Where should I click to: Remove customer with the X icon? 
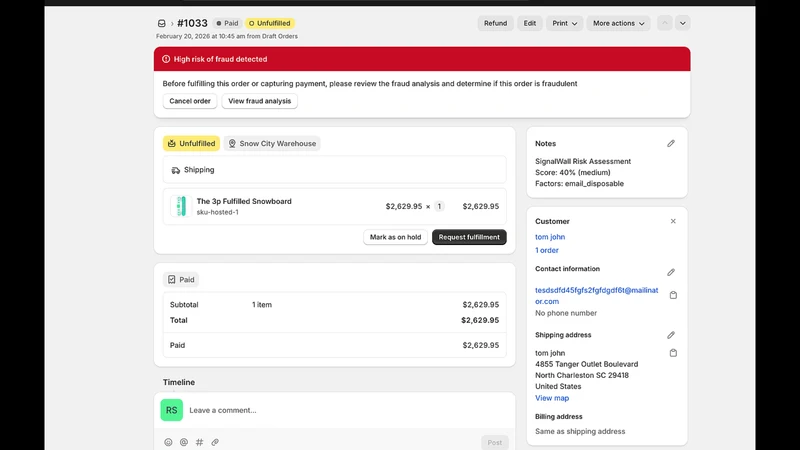[x=673, y=221]
